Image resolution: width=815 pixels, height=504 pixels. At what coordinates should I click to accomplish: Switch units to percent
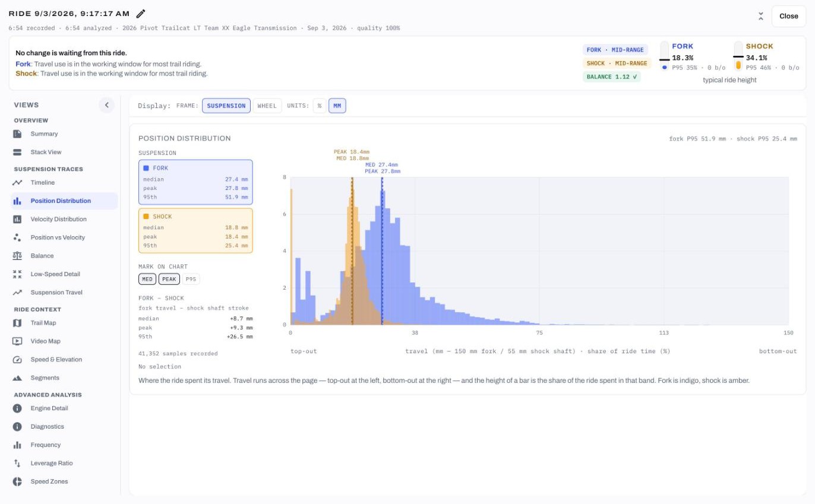coord(320,106)
